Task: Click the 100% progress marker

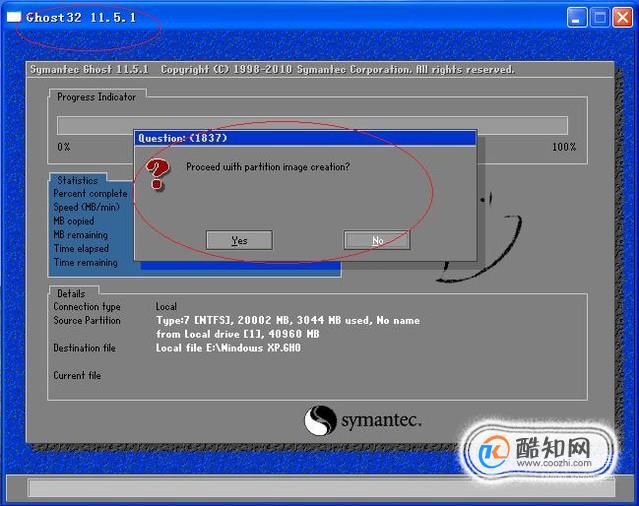Action: click(x=564, y=147)
